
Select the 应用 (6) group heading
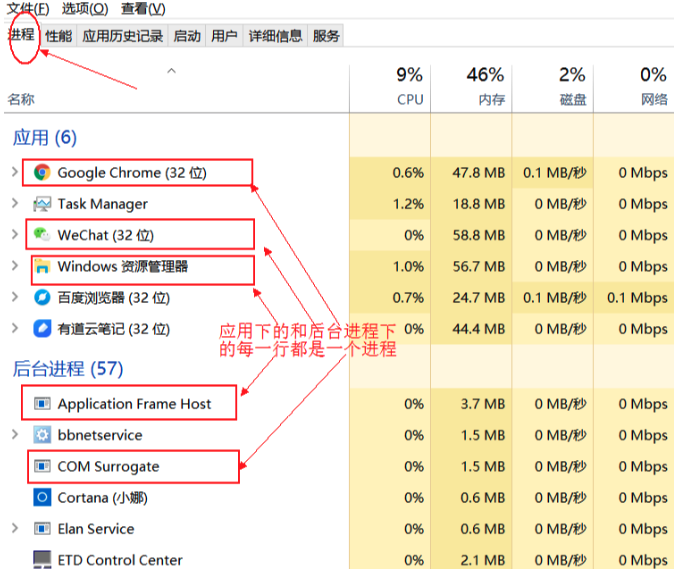pyautogui.click(x=45, y=138)
